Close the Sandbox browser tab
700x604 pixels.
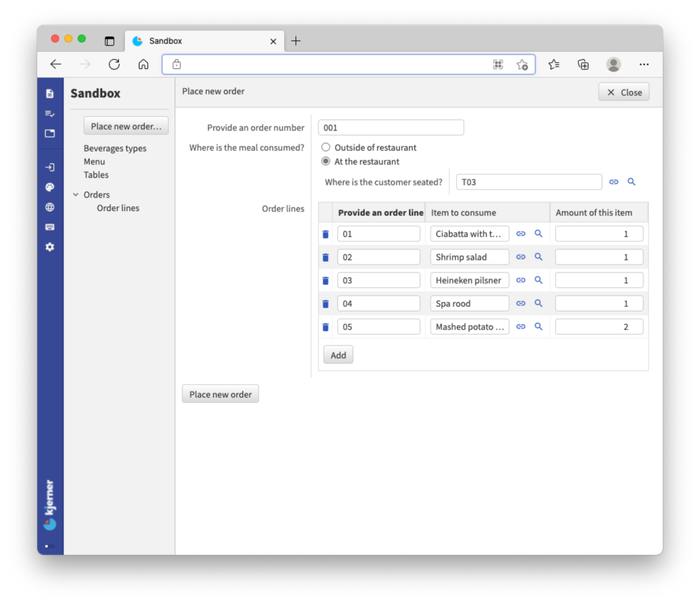[273, 41]
